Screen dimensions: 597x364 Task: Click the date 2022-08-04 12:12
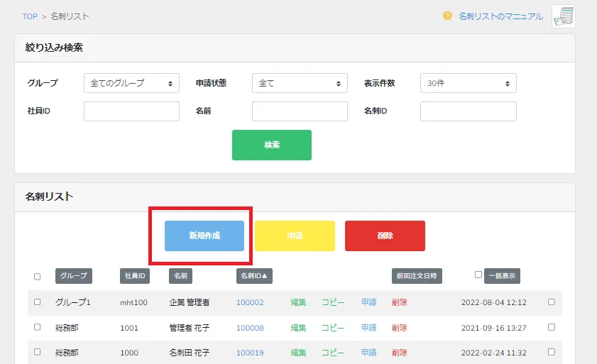(494, 303)
